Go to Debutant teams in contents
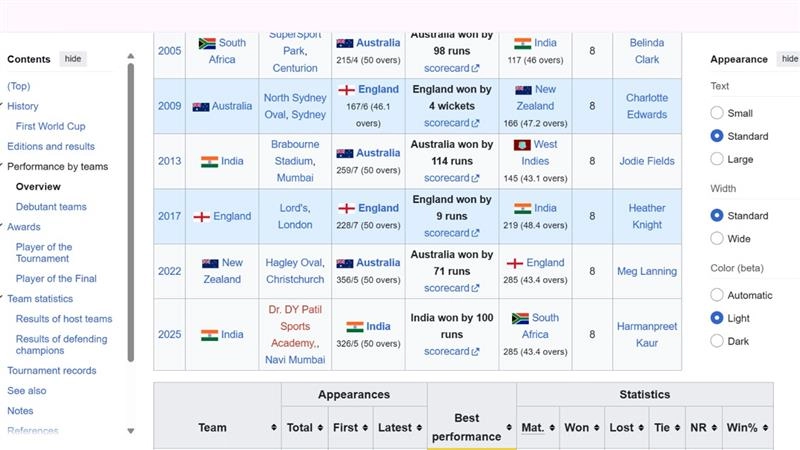This screenshot has height=450, width=800. pos(51,207)
